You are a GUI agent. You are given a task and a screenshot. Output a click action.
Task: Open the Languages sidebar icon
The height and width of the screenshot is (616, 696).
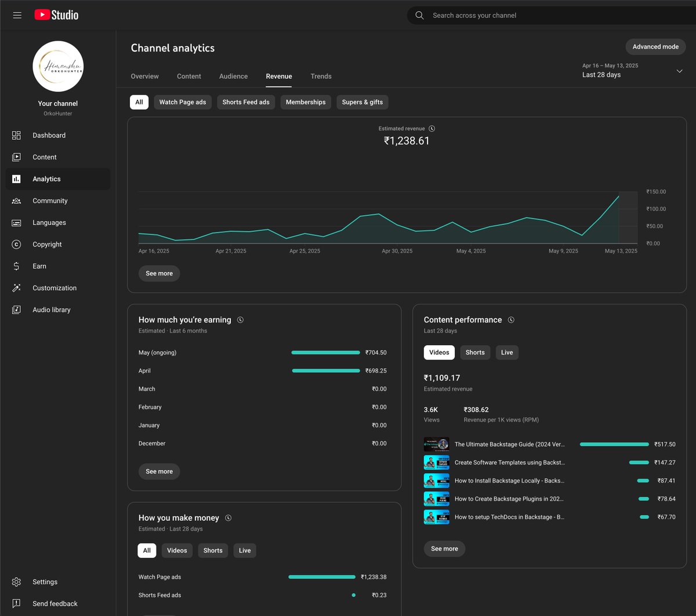[16, 223]
